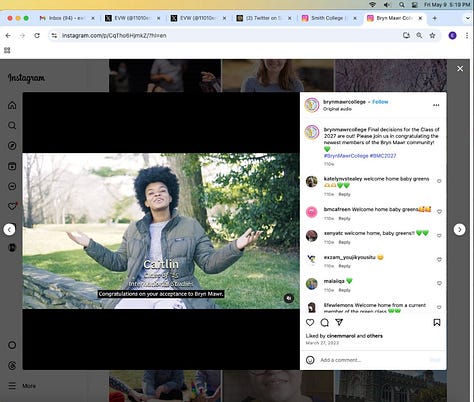Like malaiqa's comment

pos(439,283)
